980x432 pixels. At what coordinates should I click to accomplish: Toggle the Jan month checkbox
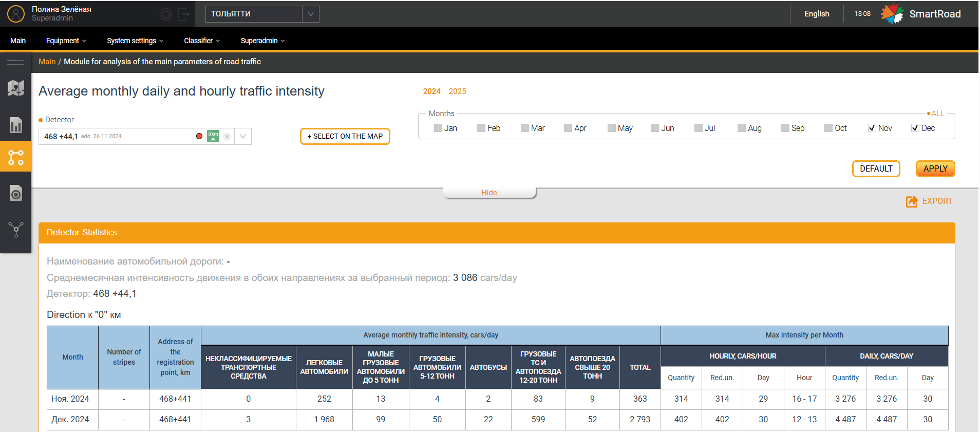point(438,128)
